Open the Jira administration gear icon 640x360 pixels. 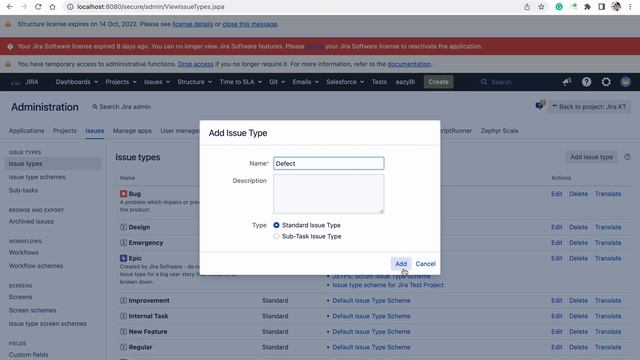point(606,82)
